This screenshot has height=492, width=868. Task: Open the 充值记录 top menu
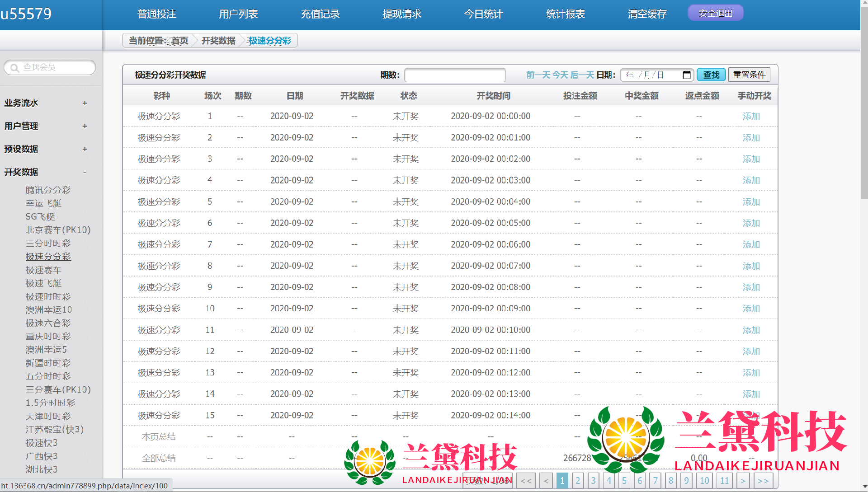(x=320, y=14)
